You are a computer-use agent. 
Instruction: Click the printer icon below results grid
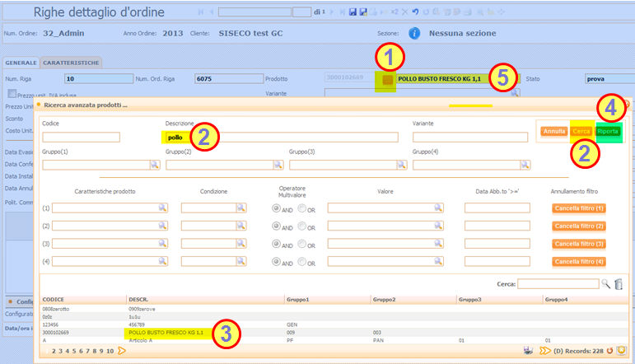pos(530,351)
